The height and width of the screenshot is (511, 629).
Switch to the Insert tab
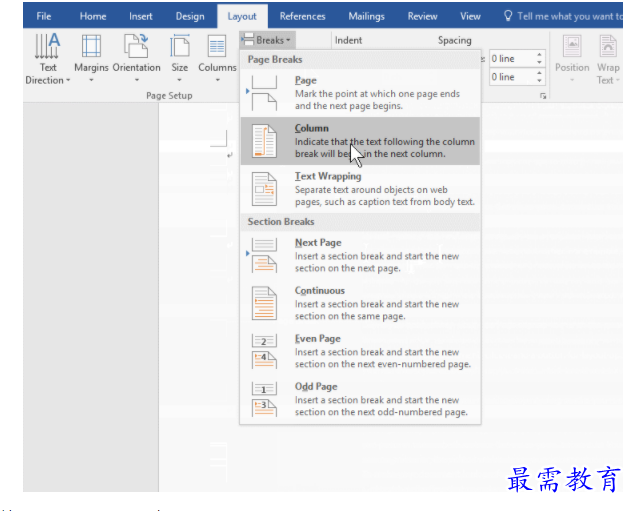tap(140, 16)
